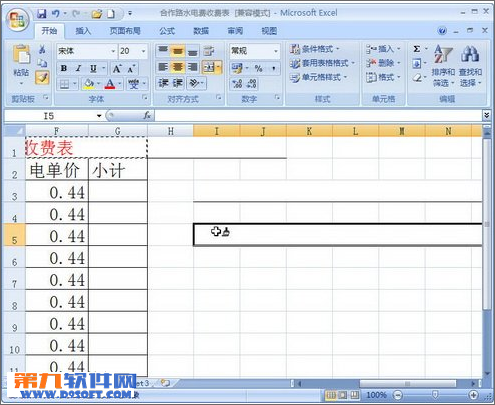Click the Sort and Filter icon
495x405 pixels.
click(443, 66)
